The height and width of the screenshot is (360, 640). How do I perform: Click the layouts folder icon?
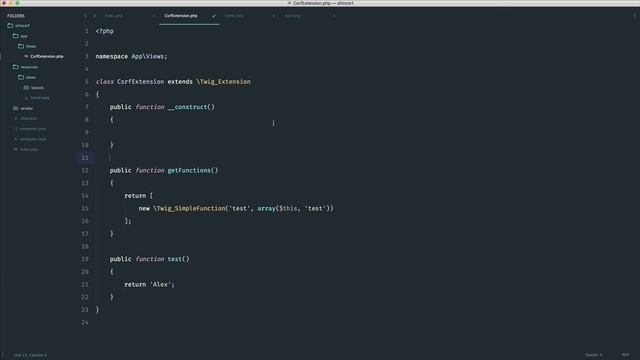tap(26, 87)
